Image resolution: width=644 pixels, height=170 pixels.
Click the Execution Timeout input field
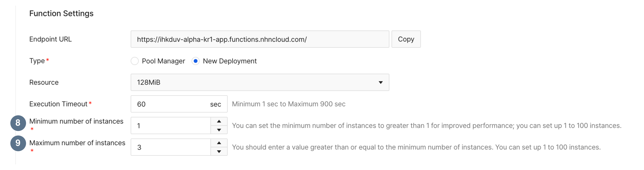click(x=170, y=104)
